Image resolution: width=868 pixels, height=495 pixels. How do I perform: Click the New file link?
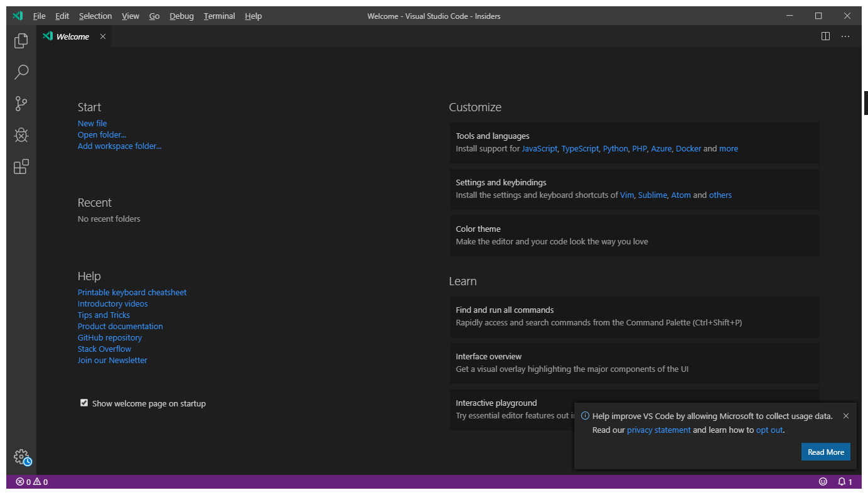coord(92,123)
